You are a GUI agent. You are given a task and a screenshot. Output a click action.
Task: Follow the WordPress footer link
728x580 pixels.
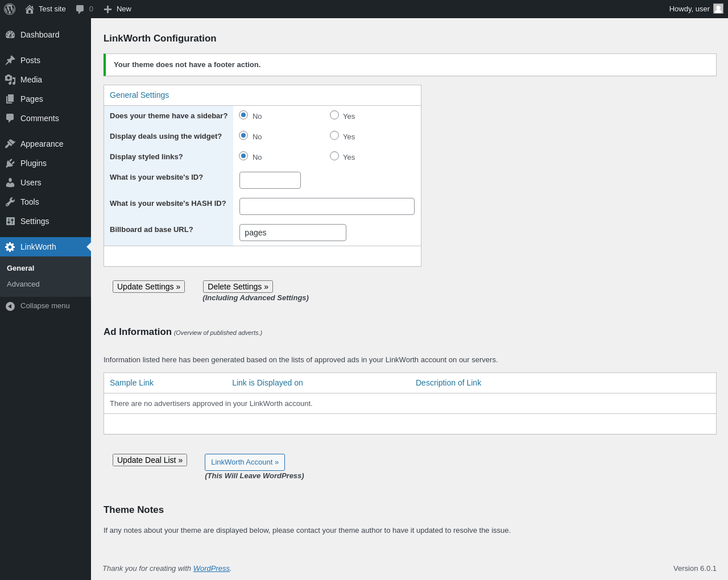(x=212, y=569)
